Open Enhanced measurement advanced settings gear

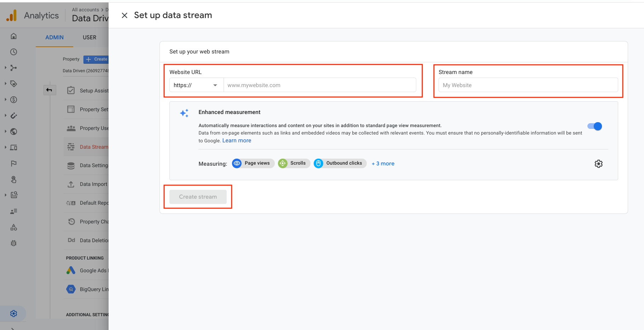(x=598, y=164)
